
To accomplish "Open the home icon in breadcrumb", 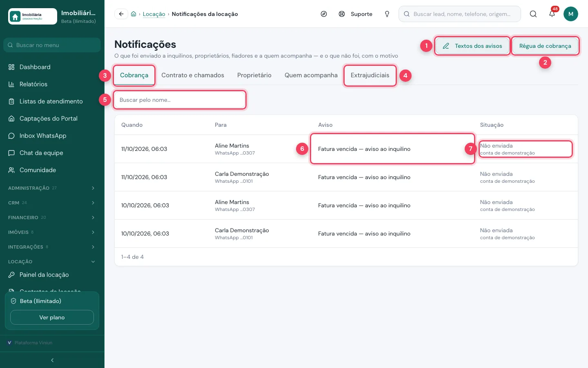I will (x=134, y=14).
